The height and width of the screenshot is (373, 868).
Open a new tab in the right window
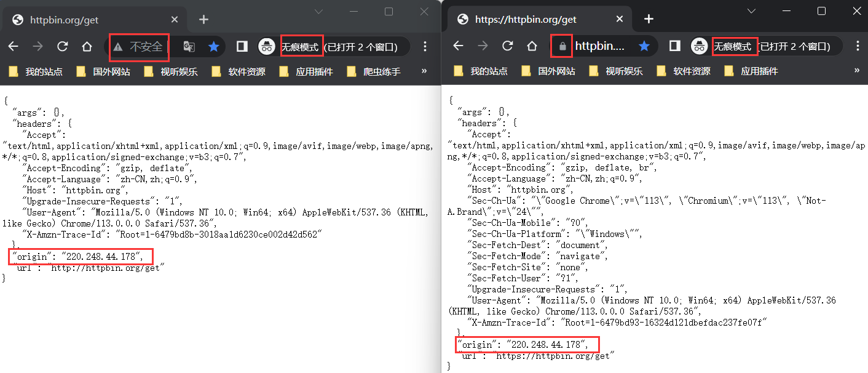click(649, 19)
